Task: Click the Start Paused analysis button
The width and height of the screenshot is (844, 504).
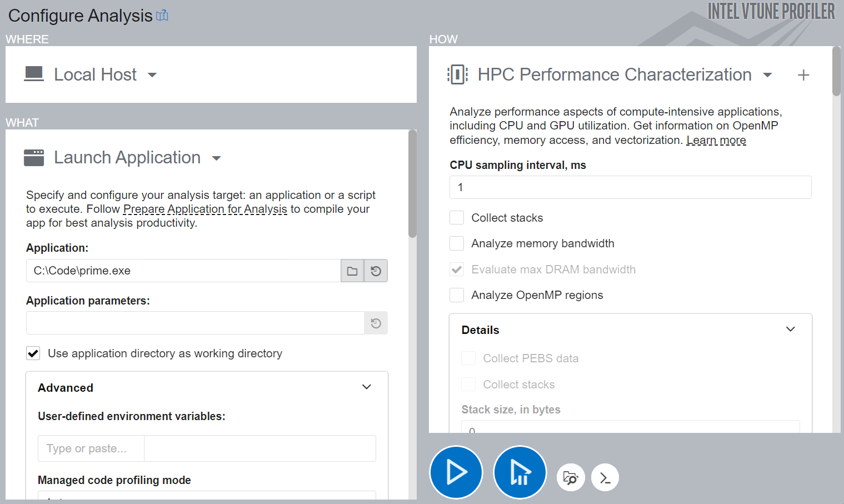Action: click(x=520, y=472)
